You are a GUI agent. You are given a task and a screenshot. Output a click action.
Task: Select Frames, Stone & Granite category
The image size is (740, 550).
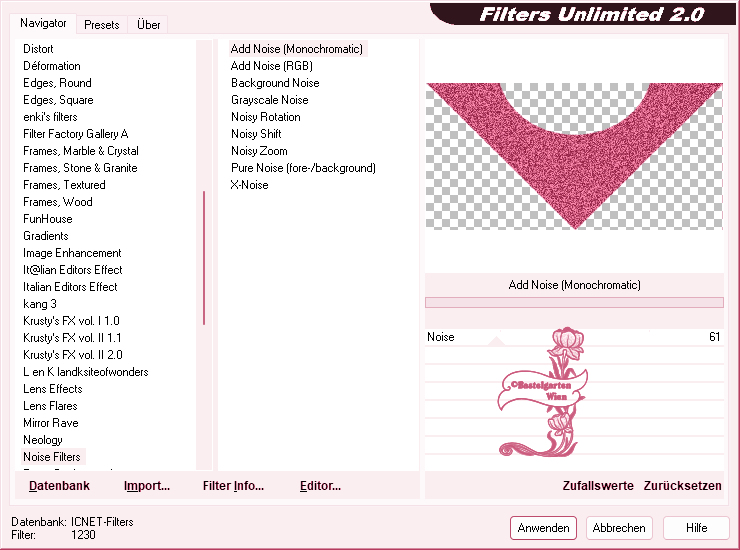80,168
